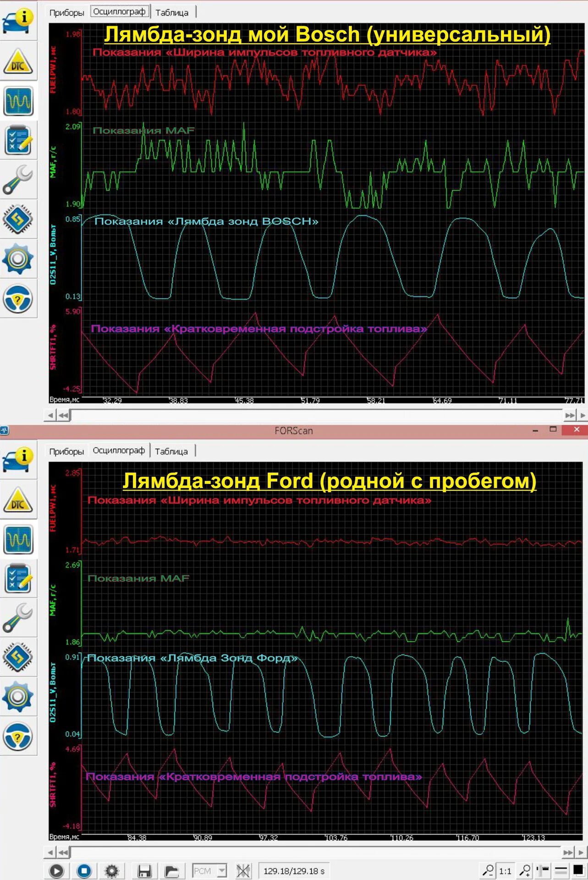This screenshot has height=880, width=588.
Task: Open settings gear icon in lower window sidebar
Action: click(18, 697)
